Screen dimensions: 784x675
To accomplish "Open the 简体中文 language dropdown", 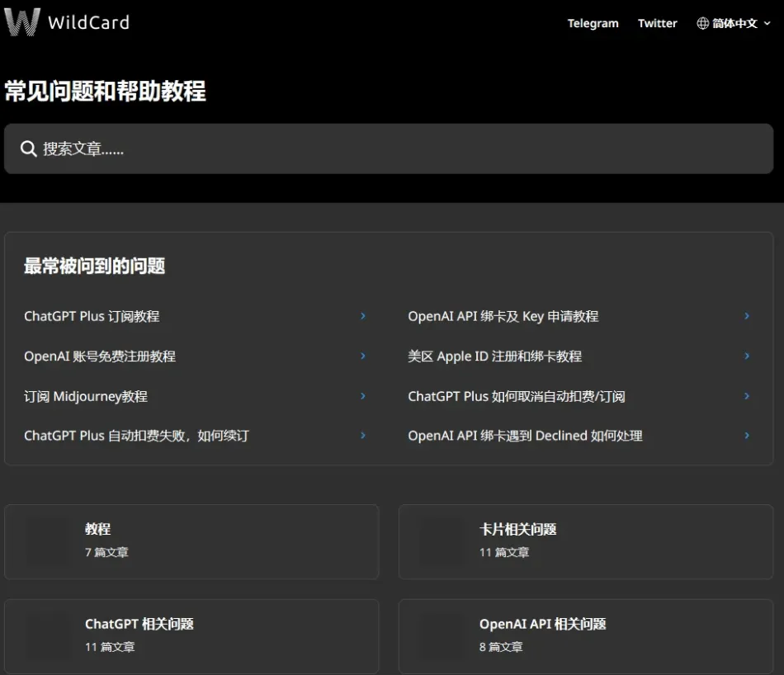I will click(x=734, y=23).
